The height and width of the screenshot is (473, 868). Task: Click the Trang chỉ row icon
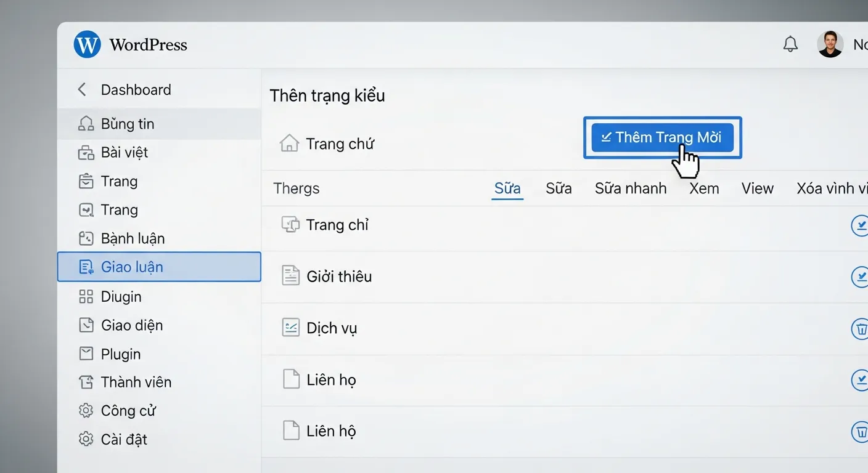[290, 225]
